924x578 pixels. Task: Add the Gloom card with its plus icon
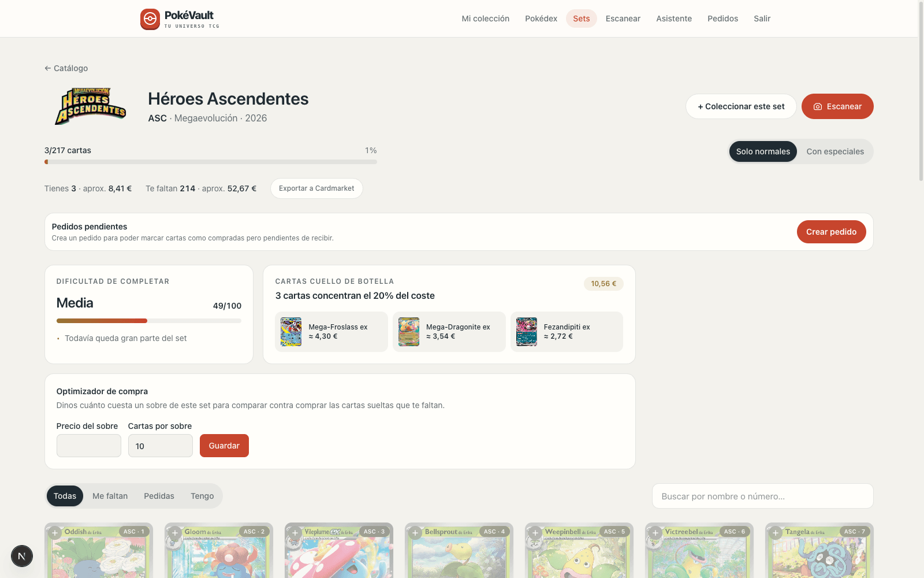pyautogui.click(x=175, y=533)
